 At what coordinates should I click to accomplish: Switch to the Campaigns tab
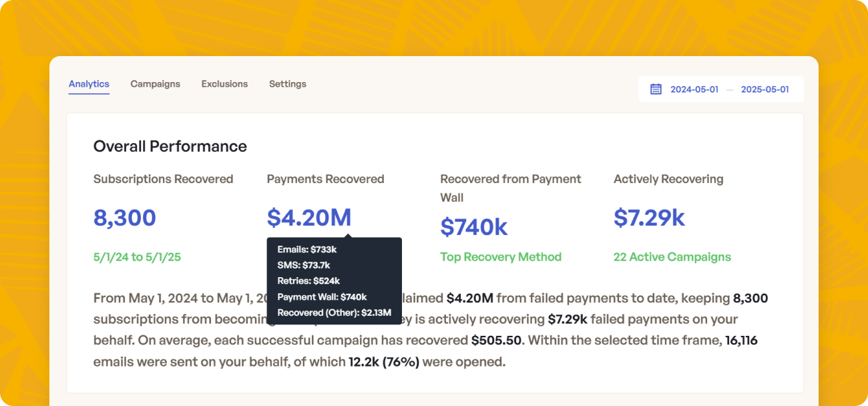point(155,84)
